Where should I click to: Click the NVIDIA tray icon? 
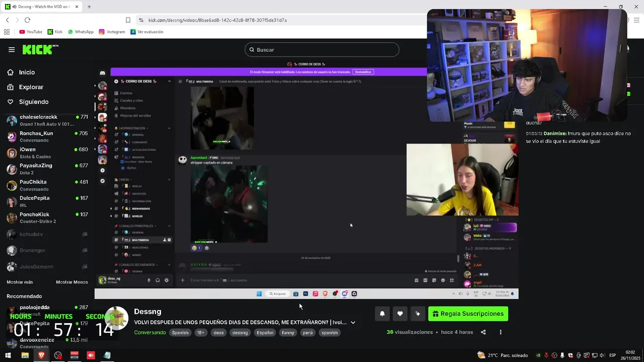(538, 355)
